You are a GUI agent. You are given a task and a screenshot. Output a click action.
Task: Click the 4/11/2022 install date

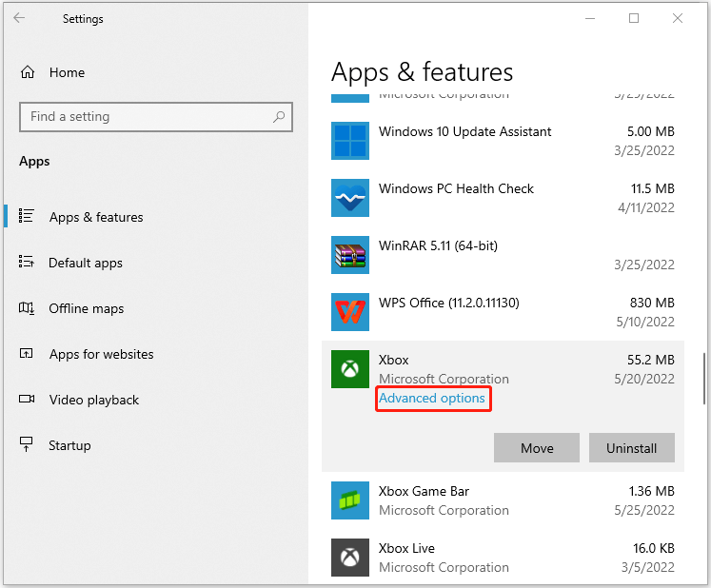click(x=646, y=207)
